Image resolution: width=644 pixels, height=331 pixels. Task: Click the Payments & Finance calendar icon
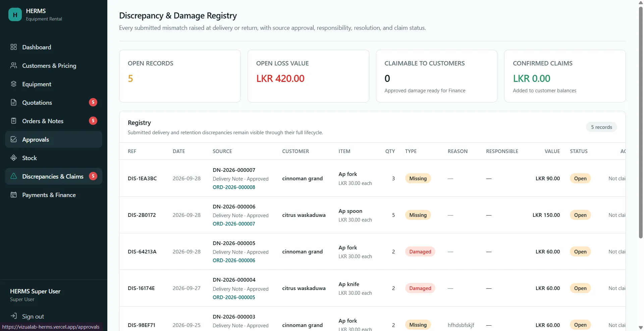point(14,195)
